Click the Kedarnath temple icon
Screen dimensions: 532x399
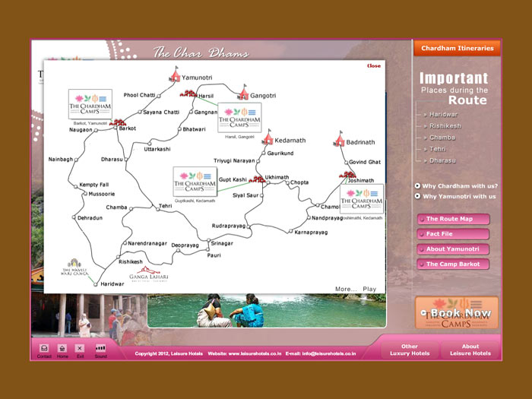point(267,138)
